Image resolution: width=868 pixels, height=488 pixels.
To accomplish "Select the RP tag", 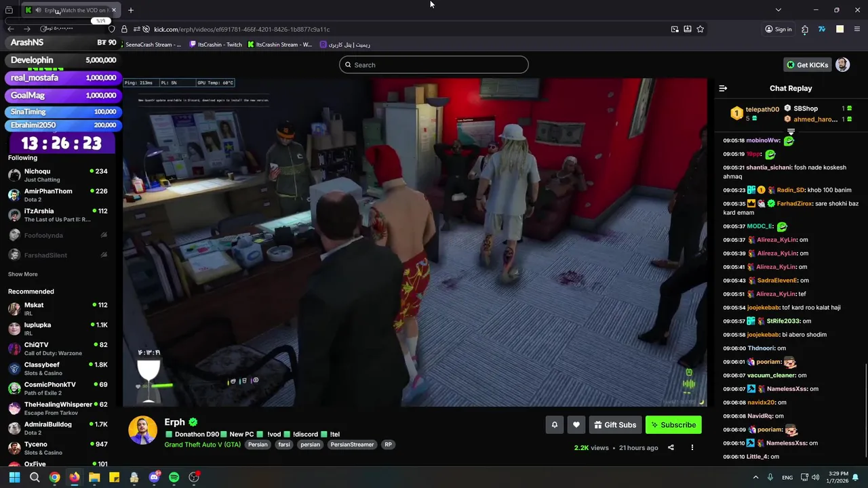I will coord(388,445).
